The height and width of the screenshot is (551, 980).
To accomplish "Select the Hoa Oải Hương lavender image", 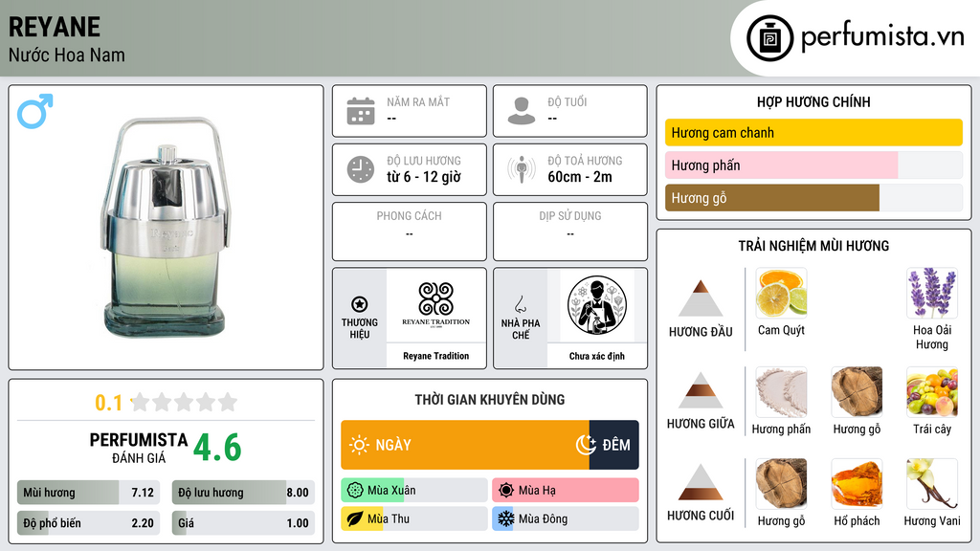I will click(932, 293).
